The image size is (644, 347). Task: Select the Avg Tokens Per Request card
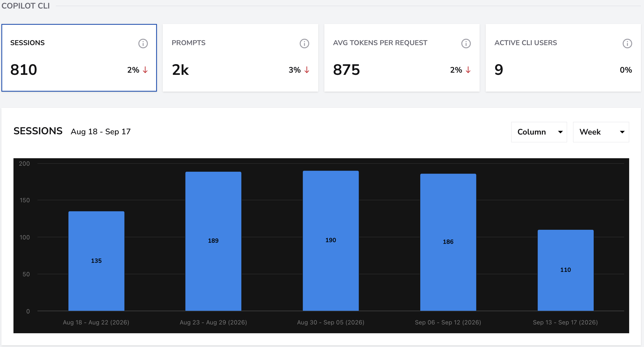pos(402,58)
